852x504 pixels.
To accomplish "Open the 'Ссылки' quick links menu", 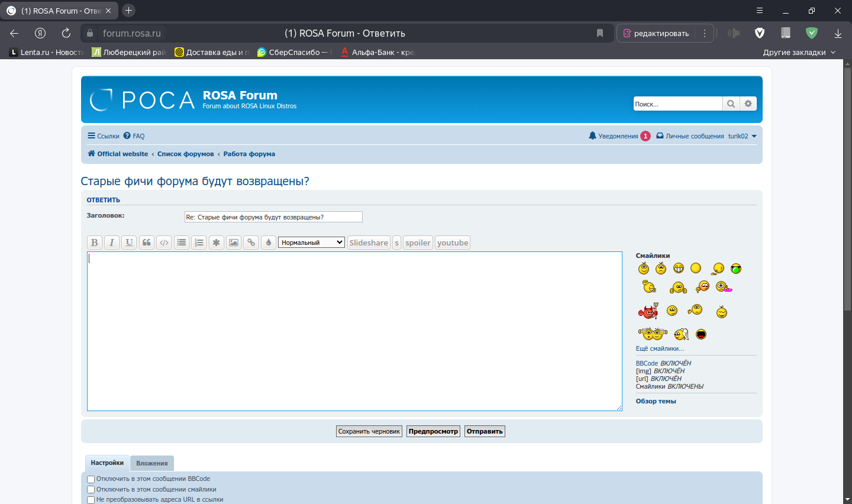I will [104, 136].
